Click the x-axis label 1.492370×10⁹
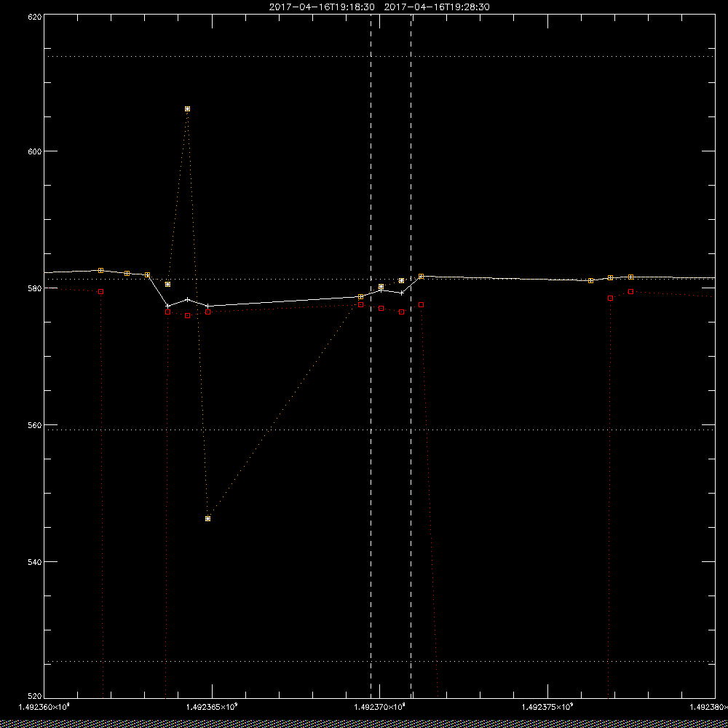This screenshot has height=728, width=728. pos(380,707)
